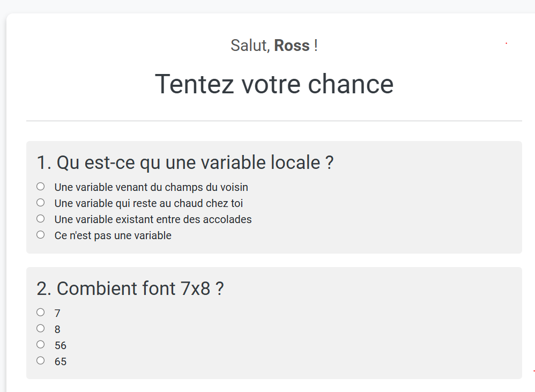Choose the radio circle for answer 8
The height and width of the screenshot is (392, 535).
click(x=40, y=328)
